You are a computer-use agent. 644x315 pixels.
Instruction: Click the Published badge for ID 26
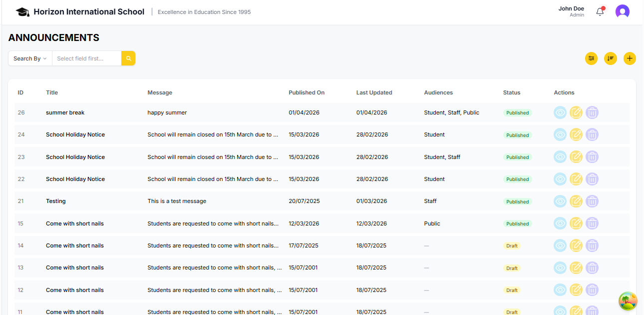[x=518, y=113]
